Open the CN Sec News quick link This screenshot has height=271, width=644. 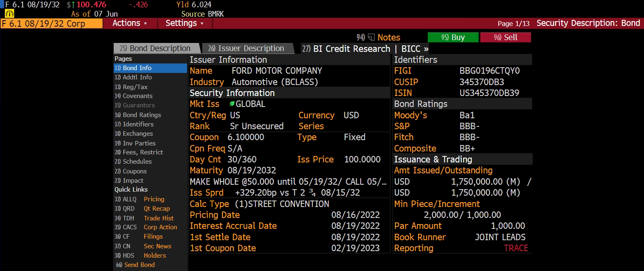tap(143, 246)
